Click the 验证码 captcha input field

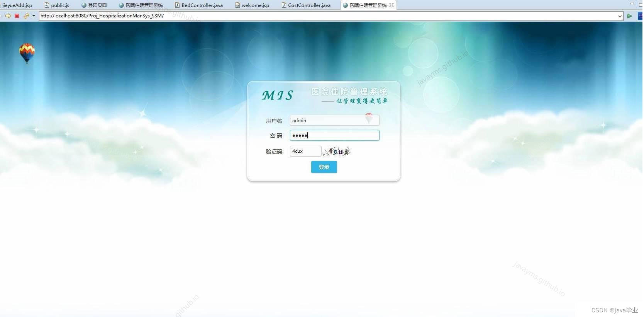pyautogui.click(x=305, y=151)
